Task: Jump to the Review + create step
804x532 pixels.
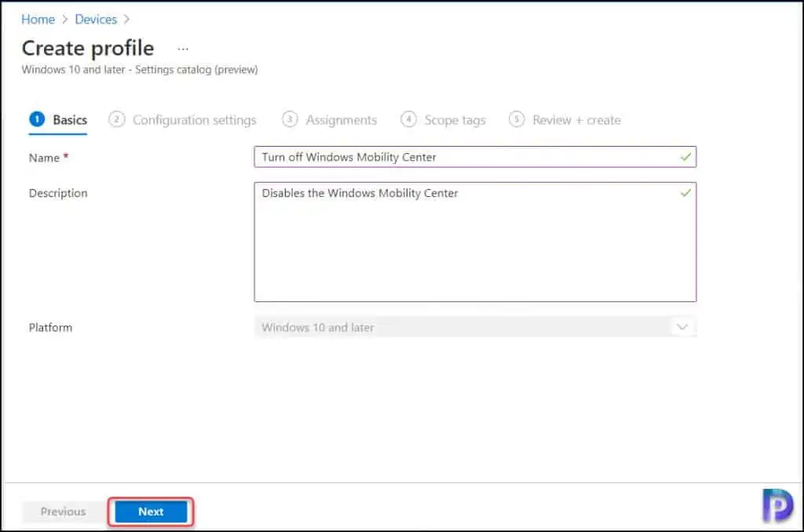Action: pos(565,120)
